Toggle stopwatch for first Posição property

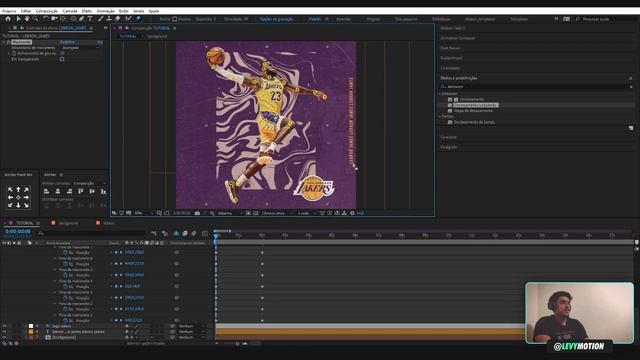[65, 253]
